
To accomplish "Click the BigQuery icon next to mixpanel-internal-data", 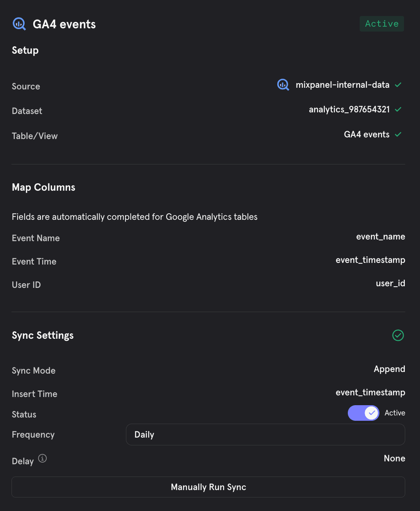I will 283,85.
